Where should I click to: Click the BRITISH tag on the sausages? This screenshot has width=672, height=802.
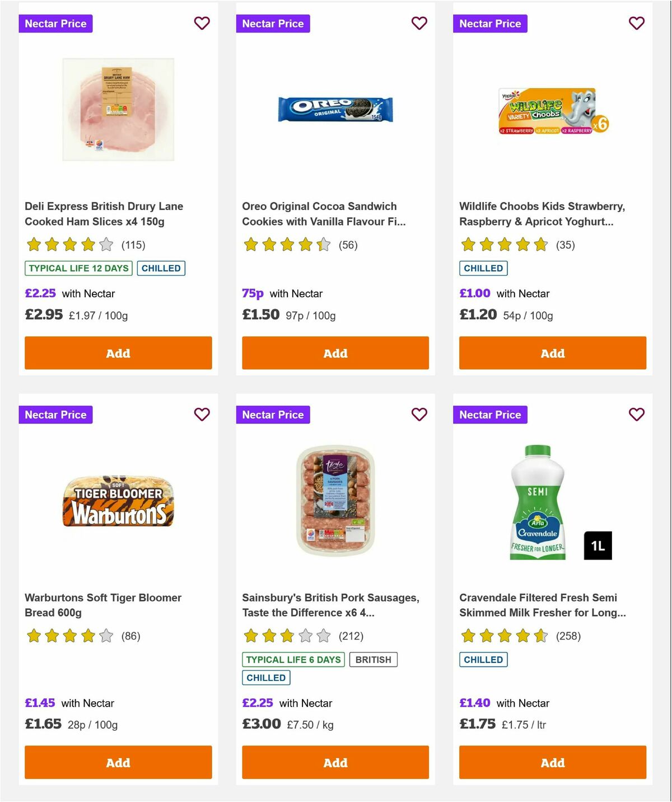373,659
